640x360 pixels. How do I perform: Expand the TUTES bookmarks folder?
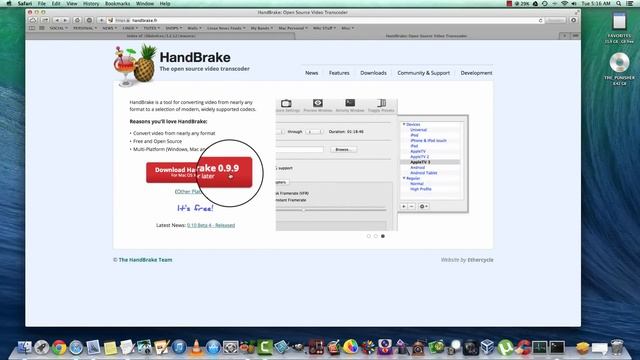[x=151, y=28]
